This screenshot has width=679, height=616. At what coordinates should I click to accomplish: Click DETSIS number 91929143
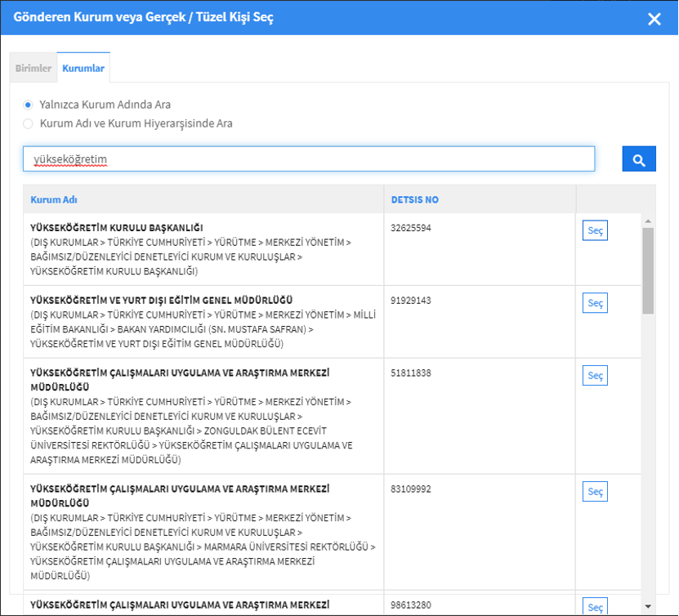(x=410, y=301)
